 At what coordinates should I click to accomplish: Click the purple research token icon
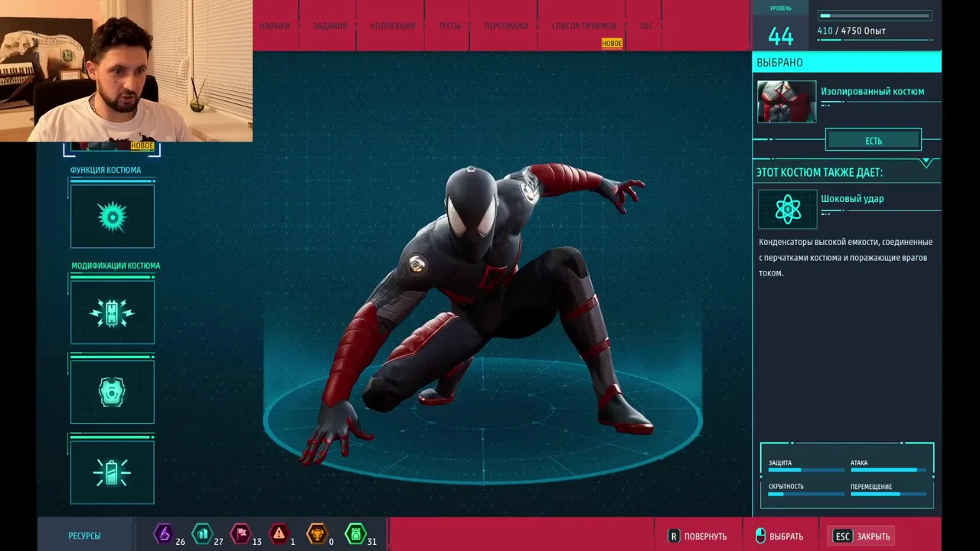(x=163, y=533)
